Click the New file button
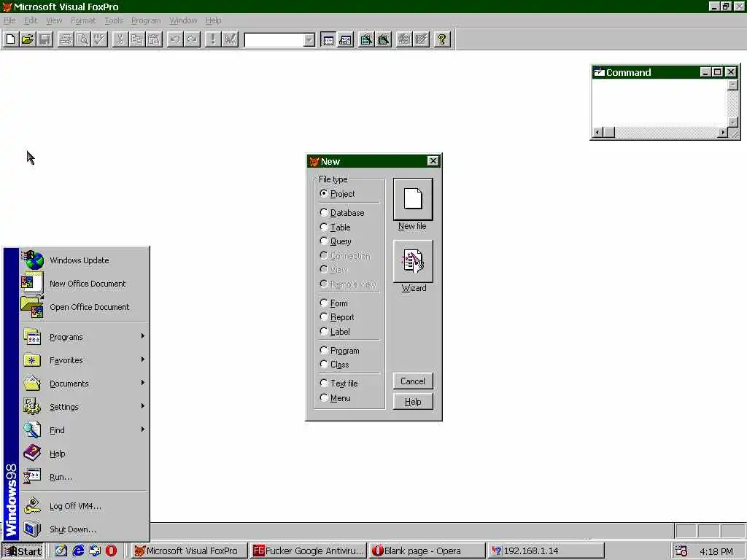The image size is (747, 560). (413, 199)
